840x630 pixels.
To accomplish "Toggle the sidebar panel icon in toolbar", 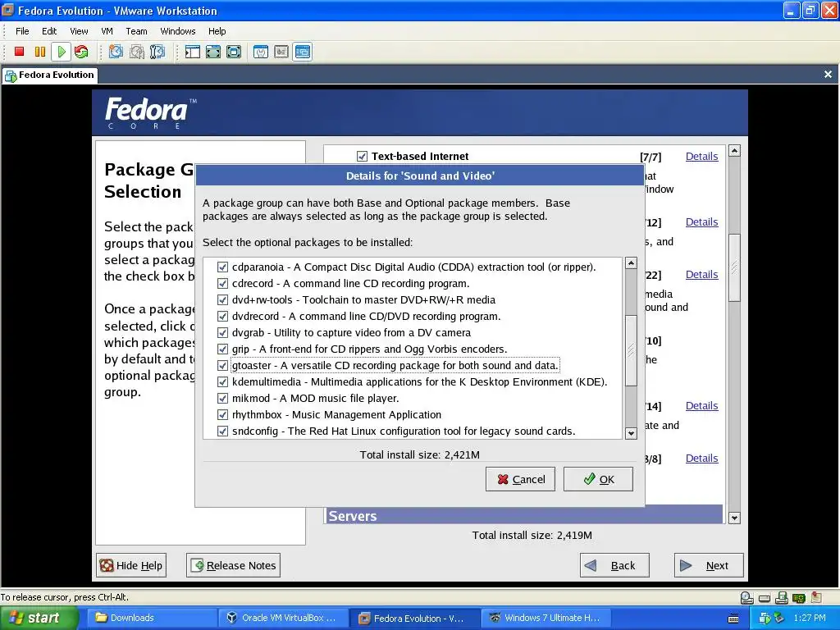I will [x=192, y=52].
